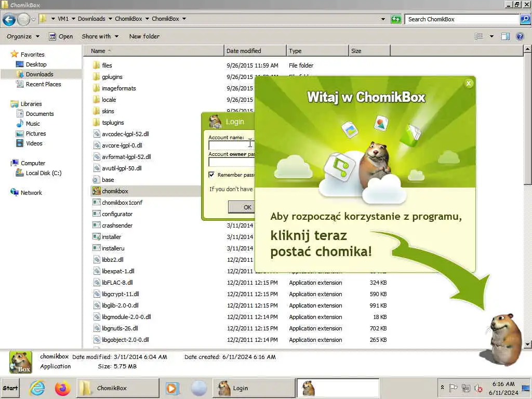Click the file list scroll up arrow
This screenshot has height=399, width=532.
point(527,49)
